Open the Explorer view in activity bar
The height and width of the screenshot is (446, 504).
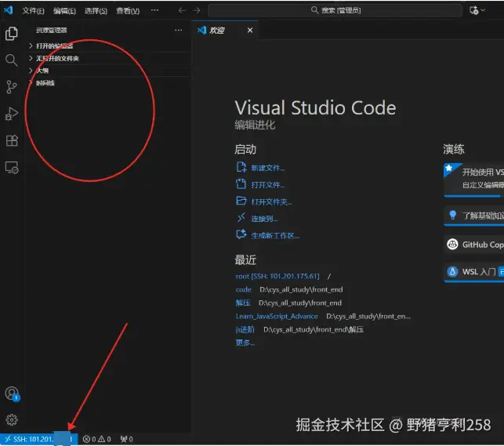click(x=12, y=34)
